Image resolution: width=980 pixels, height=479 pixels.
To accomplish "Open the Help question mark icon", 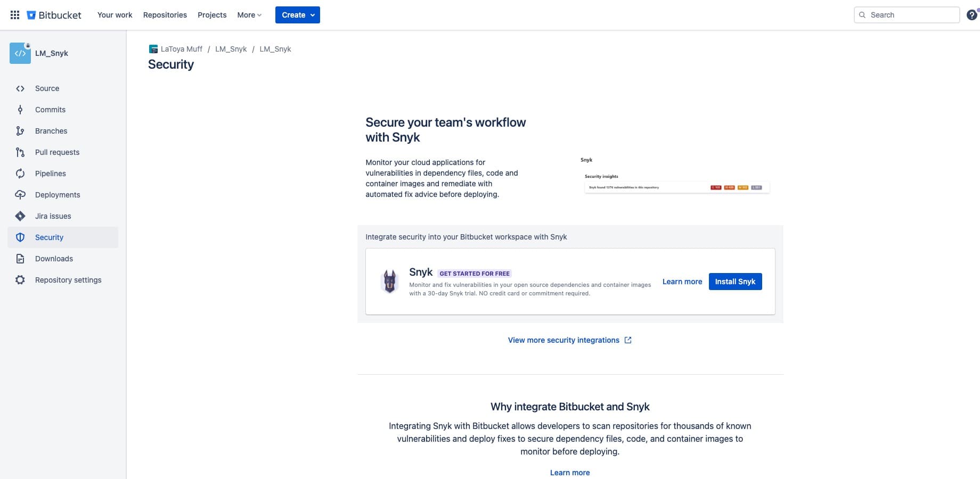I will pos(972,15).
